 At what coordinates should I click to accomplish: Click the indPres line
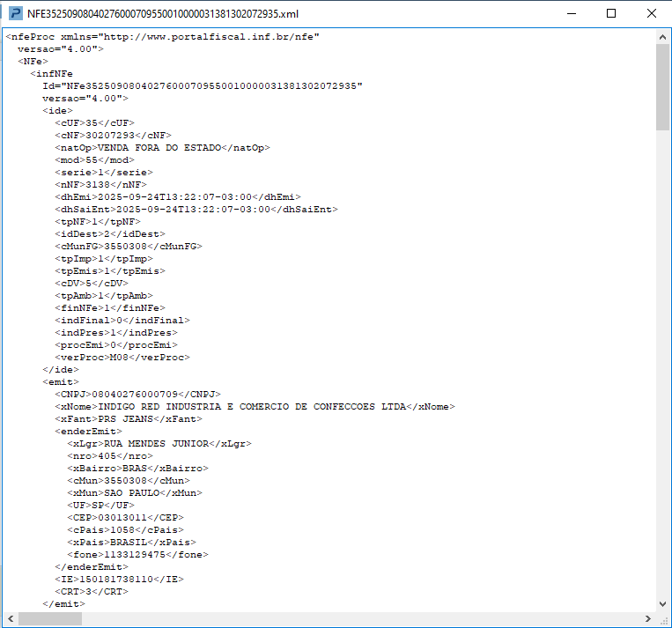click(115, 333)
